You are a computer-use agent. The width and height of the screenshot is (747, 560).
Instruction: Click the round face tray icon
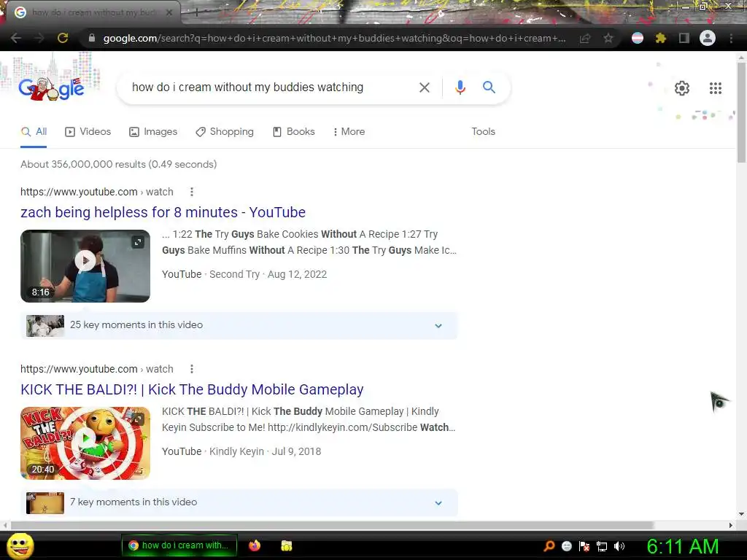(x=566, y=546)
